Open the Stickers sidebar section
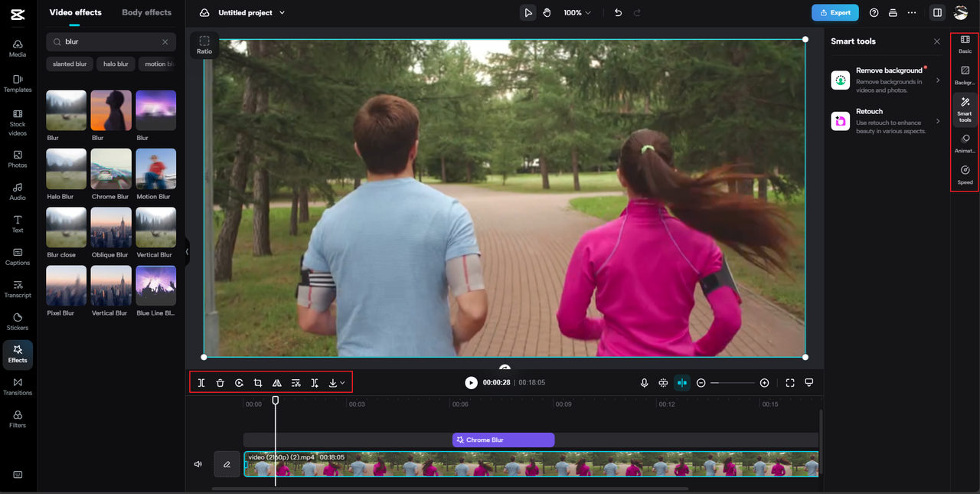Viewport: 980px width, 494px height. pyautogui.click(x=18, y=322)
